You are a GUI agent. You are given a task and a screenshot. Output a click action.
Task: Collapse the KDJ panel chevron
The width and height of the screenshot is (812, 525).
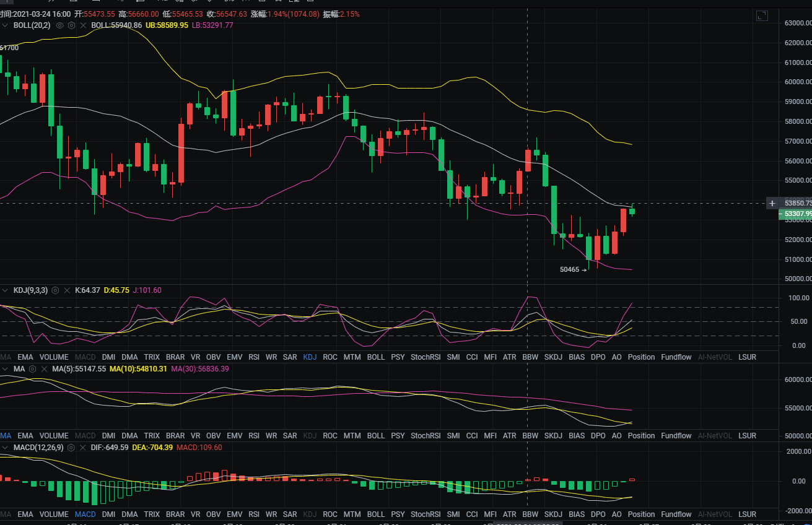click(x=5, y=290)
